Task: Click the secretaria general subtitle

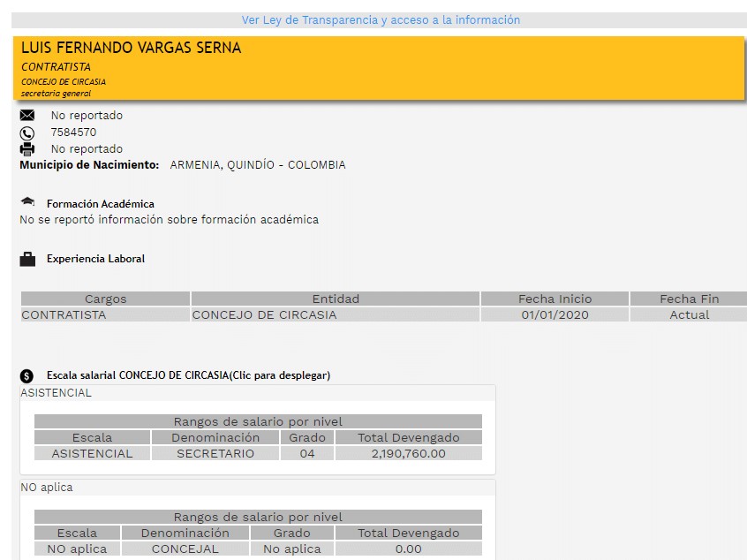Action: (56, 94)
